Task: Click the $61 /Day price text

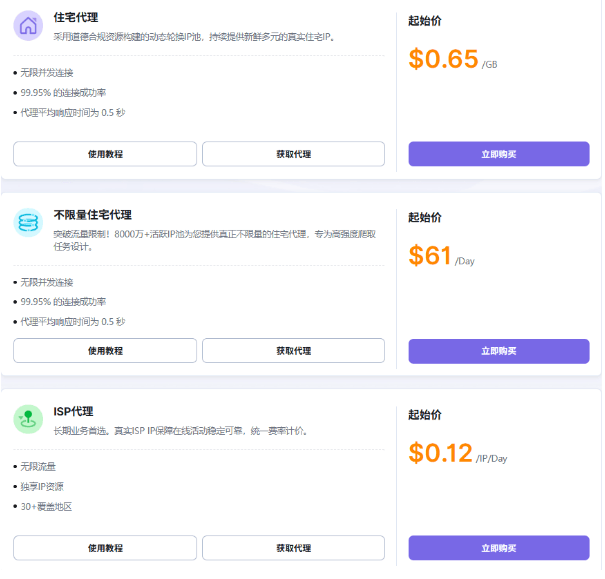Action: click(440, 256)
